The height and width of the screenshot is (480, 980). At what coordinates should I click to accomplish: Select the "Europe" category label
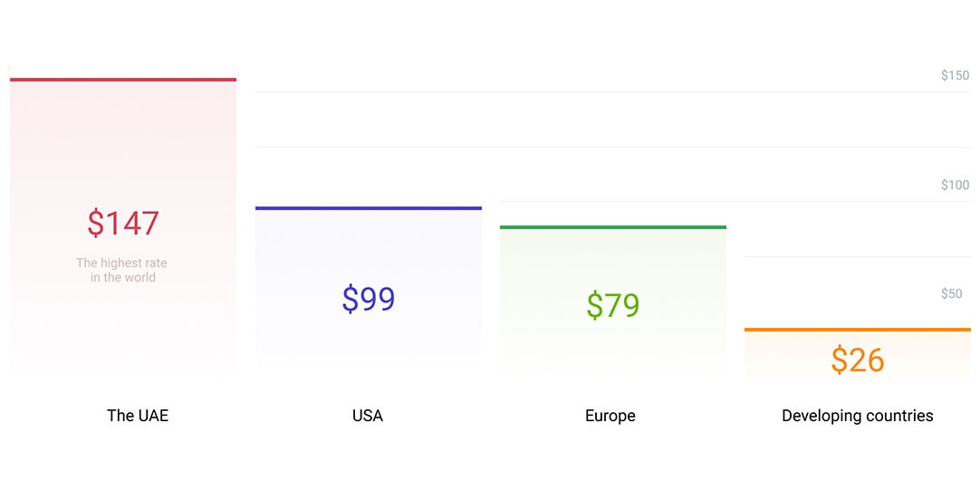click(x=610, y=416)
